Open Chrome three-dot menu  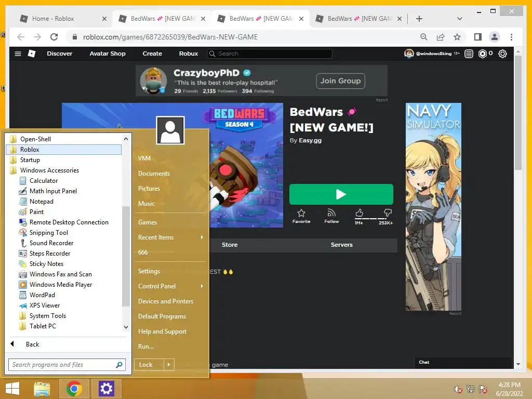pyautogui.click(x=511, y=37)
